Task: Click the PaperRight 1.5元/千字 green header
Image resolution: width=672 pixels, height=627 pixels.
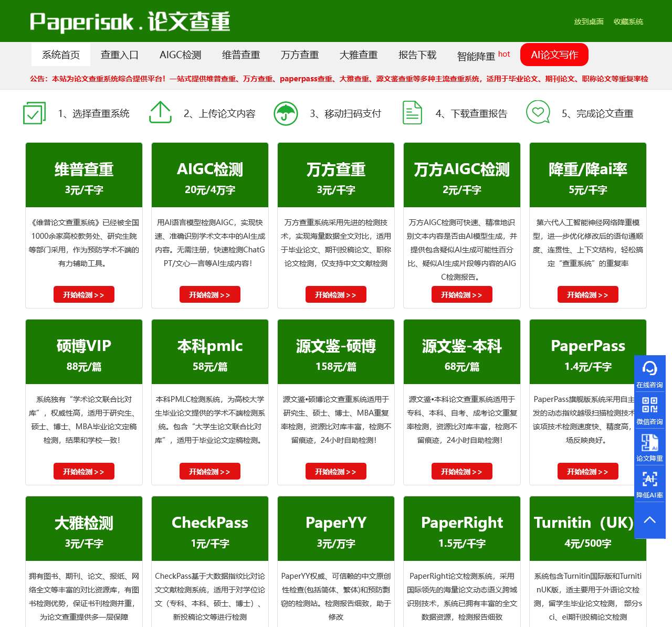Action: tap(462, 529)
